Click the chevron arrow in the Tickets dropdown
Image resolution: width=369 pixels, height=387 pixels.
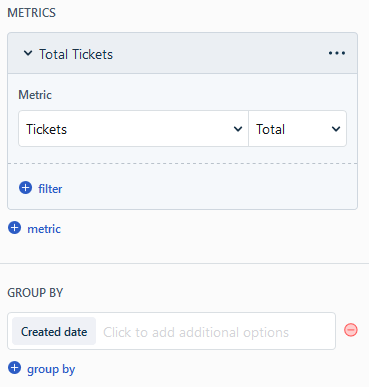pos(238,129)
